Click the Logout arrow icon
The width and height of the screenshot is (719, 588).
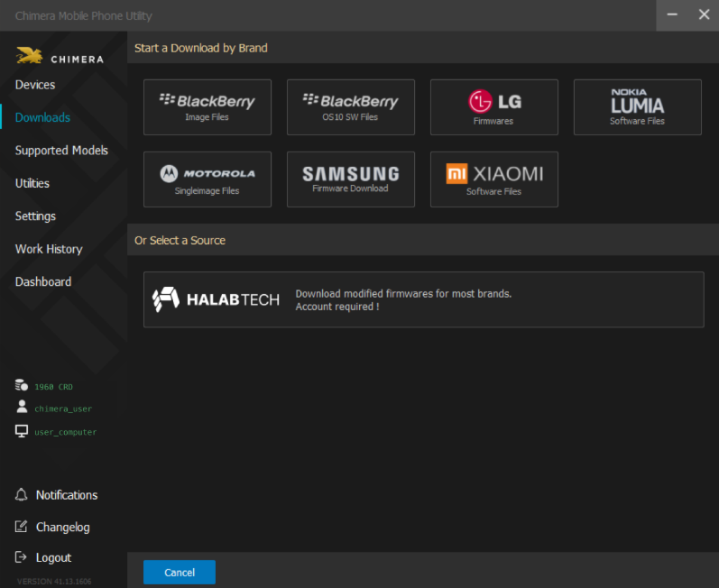(21, 556)
